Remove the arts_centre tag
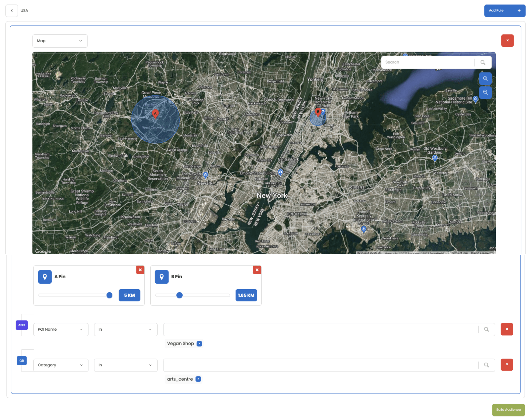 tap(198, 379)
